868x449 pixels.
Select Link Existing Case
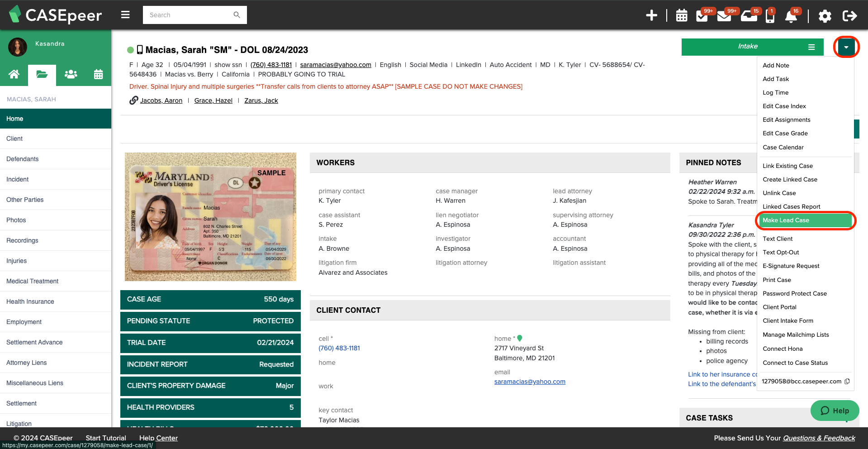coord(787,166)
